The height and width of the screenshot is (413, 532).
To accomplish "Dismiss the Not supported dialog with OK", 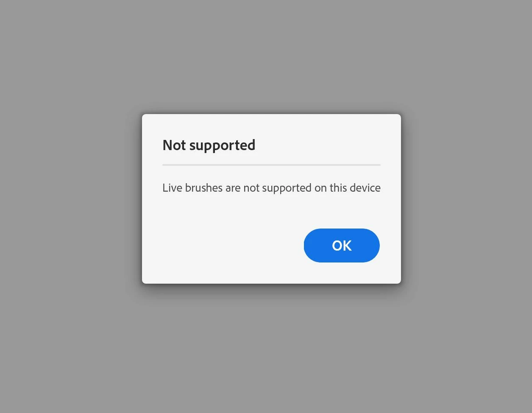I will [x=342, y=246].
